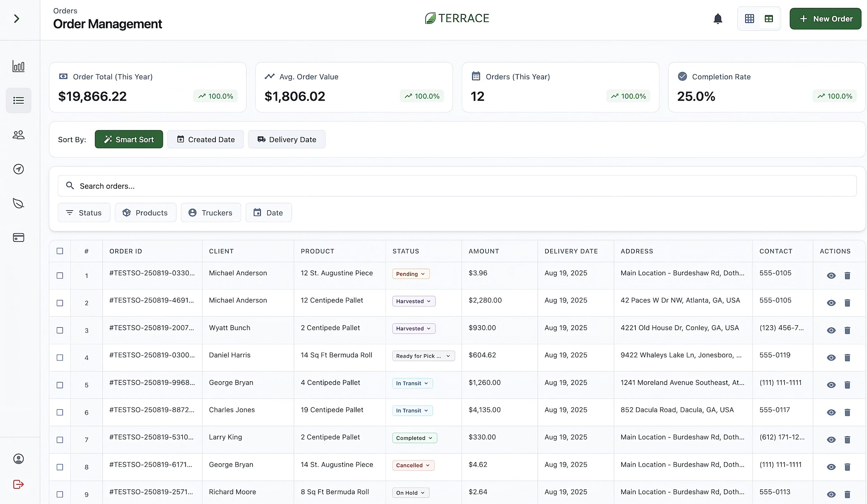The width and height of the screenshot is (867, 504).
Task: Open In Transit dropdown for Charles Jones
Action: tap(412, 410)
